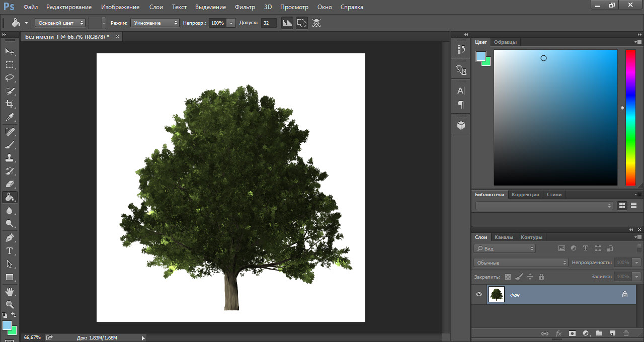Expand the layer blend mode Обычные dropdown
The width and height of the screenshot is (644, 342).
(x=520, y=263)
